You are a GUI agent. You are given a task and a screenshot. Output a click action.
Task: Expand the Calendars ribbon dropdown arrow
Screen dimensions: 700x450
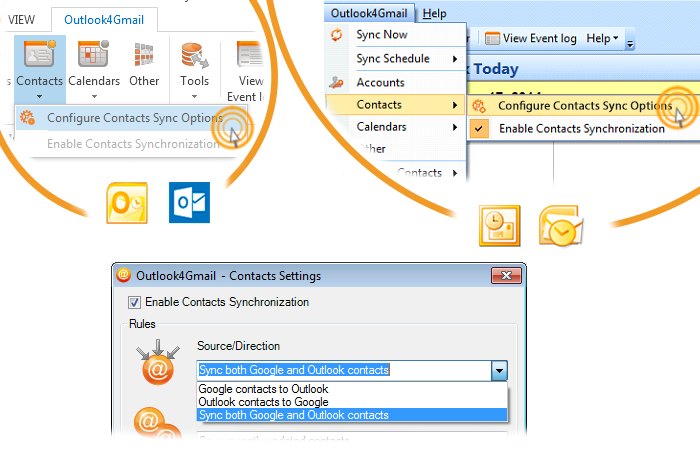tap(94, 96)
